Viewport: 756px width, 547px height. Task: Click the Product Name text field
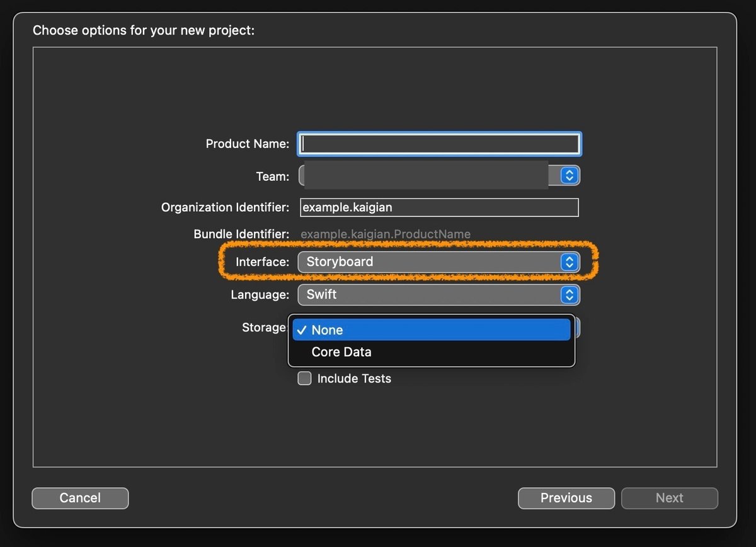click(439, 144)
